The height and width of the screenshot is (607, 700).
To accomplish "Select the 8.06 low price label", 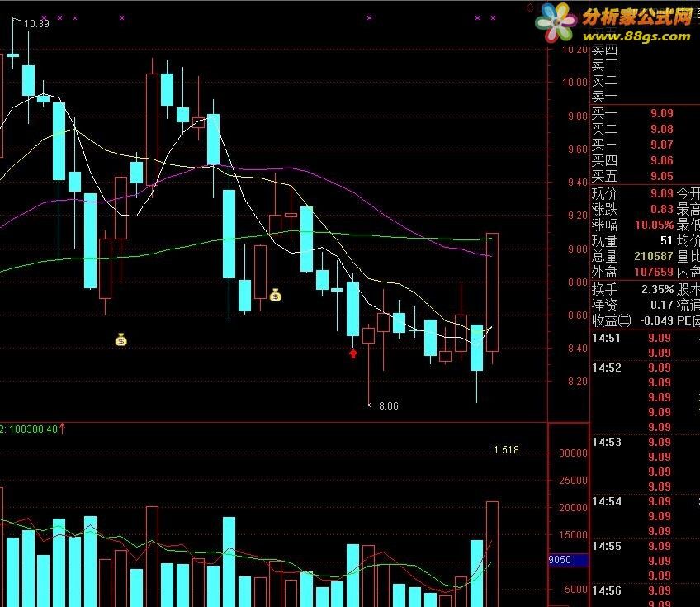I will [x=389, y=406].
